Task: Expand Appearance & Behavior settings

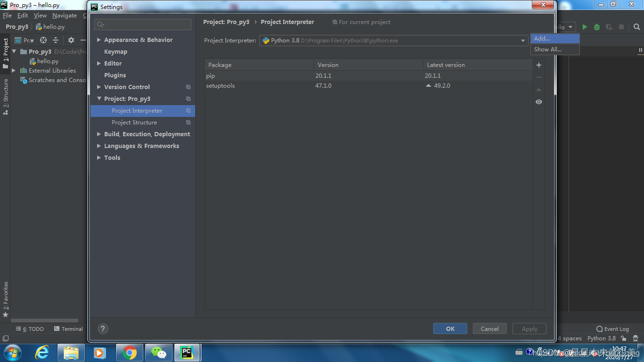Action: point(99,40)
